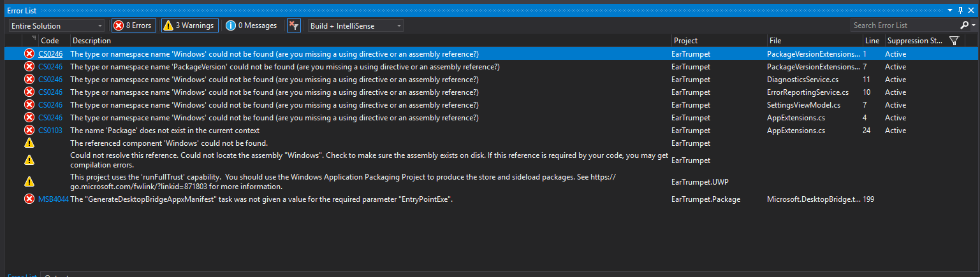The height and width of the screenshot is (277, 980).
Task: Click the search magnifier icon
Action: (x=964, y=25)
